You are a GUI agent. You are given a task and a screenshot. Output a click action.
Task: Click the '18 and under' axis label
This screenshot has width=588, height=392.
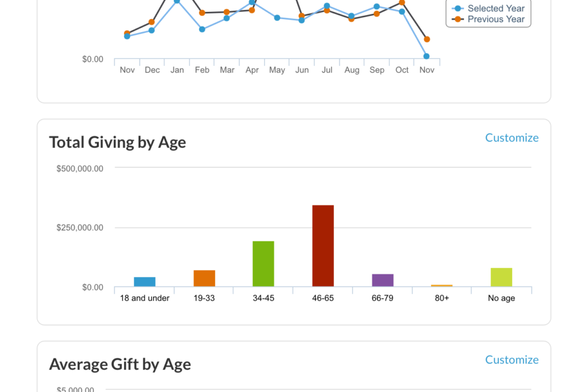point(145,298)
